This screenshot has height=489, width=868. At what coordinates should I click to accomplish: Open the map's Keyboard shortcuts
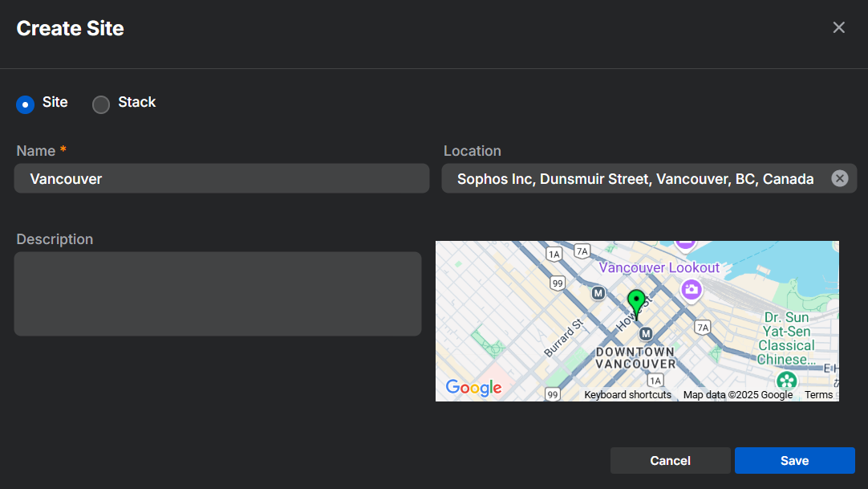pyautogui.click(x=627, y=394)
